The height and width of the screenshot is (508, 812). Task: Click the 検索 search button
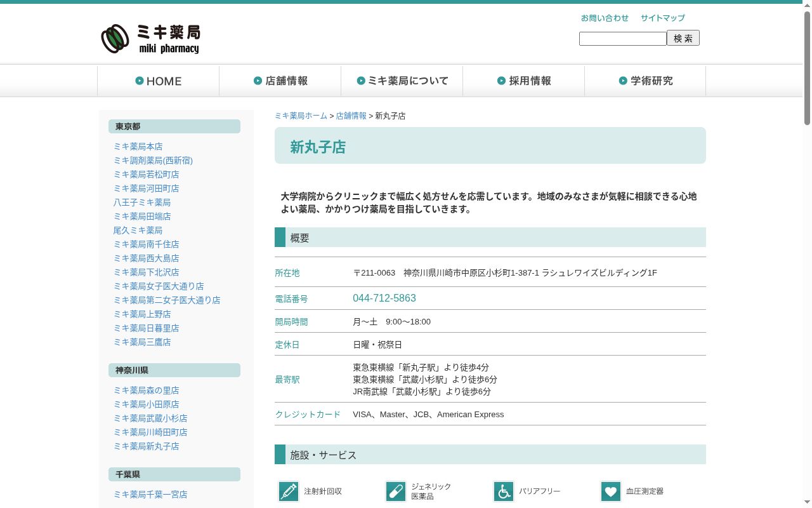click(683, 38)
